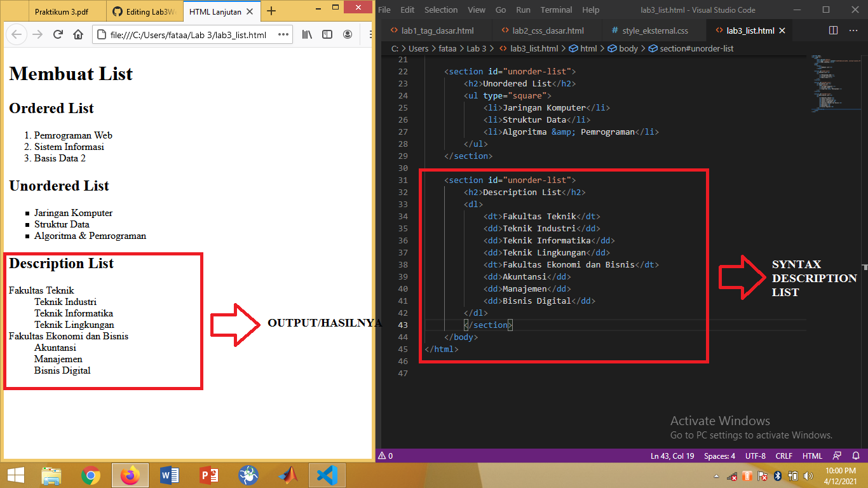Open the VS Code notifications bell
The width and height of the screenshot is (868, 488).
coord(856,456)
